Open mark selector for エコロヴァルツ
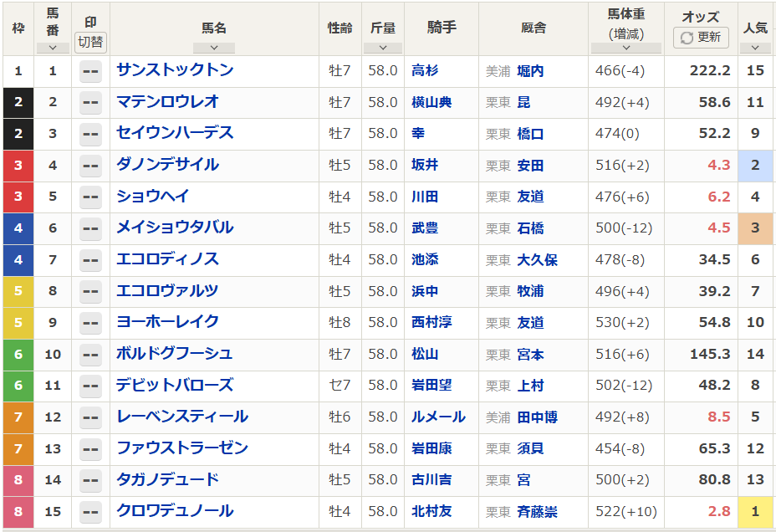This screenshot has width=776, height=532. (90, 291)
